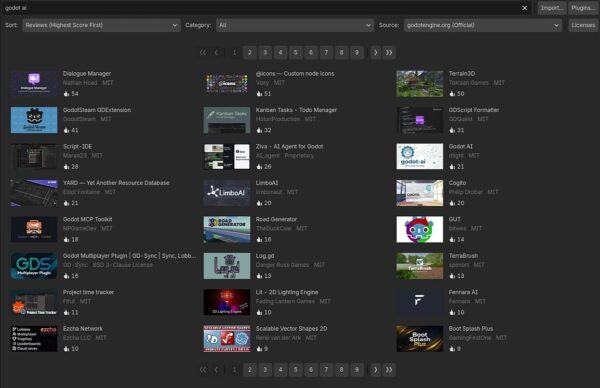
Task: Click the Cogito asset thumbnail
Action: click(x=420, y=193)
